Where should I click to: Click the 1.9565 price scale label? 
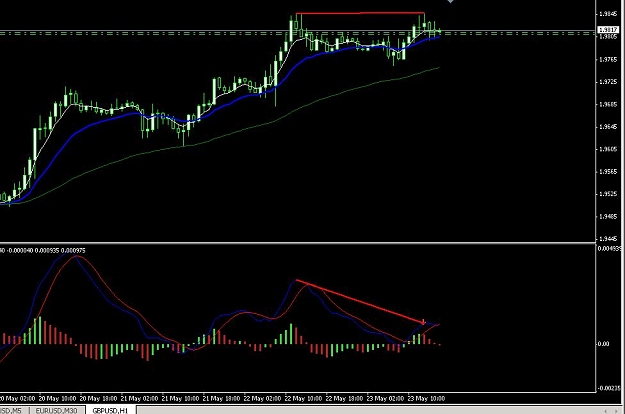click(x=608, y=171)
